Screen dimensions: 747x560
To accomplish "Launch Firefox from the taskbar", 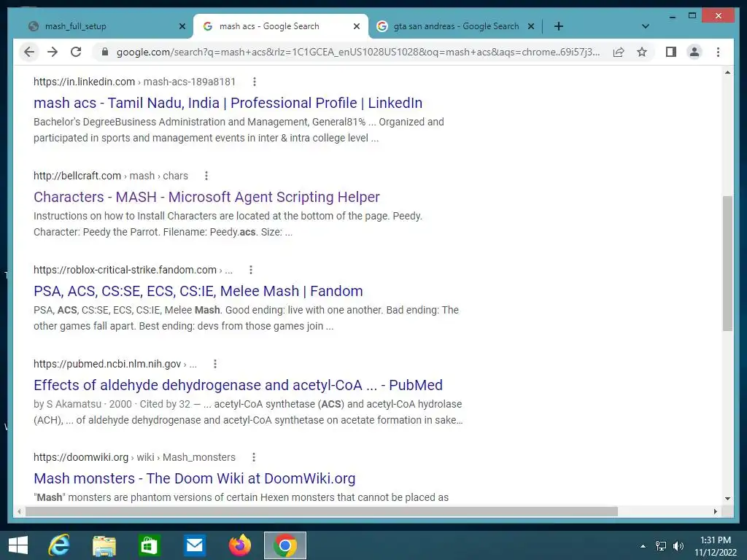I will tap(239, 545).
